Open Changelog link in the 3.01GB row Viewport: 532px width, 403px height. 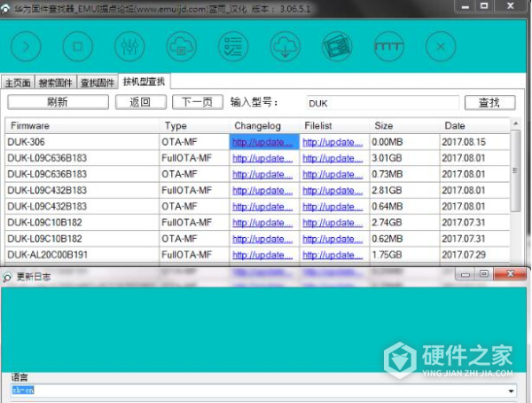click(262, 158)
